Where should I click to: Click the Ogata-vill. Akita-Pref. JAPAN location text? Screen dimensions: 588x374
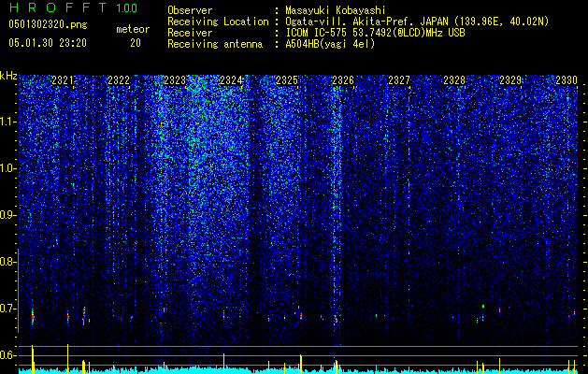[417, 22]
